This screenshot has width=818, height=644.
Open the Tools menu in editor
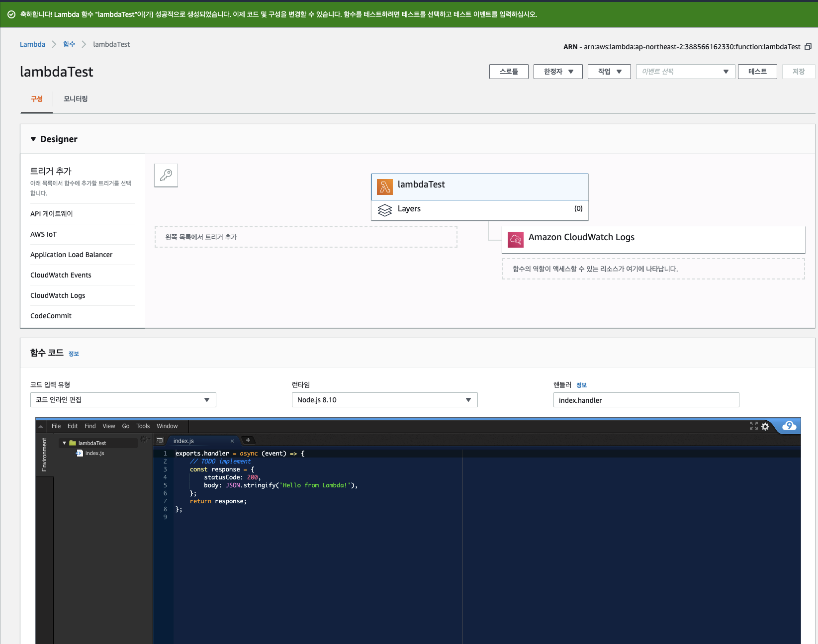[143, 426]
